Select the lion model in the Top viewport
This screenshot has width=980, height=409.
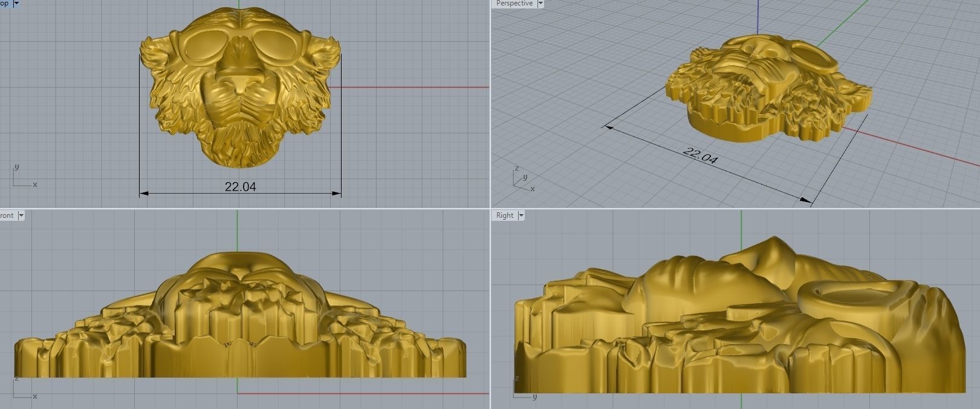point(239,88)
